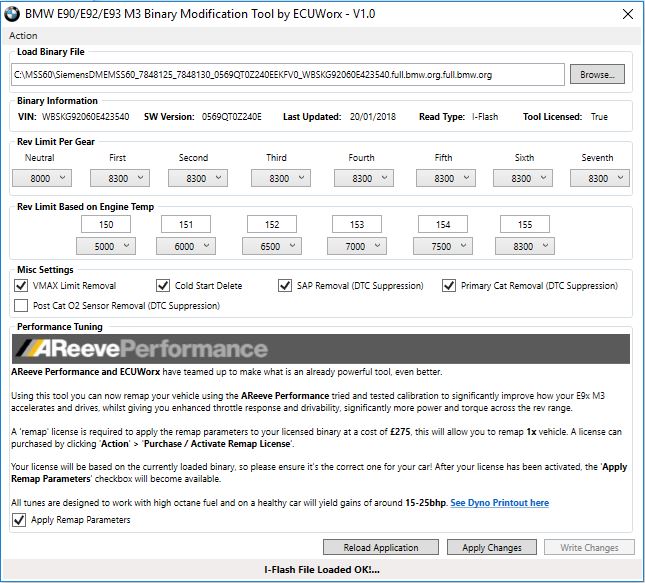The height and width of the screenshot is (583, 645).
Task: Open the Action menu
Action: pos(23,36)
